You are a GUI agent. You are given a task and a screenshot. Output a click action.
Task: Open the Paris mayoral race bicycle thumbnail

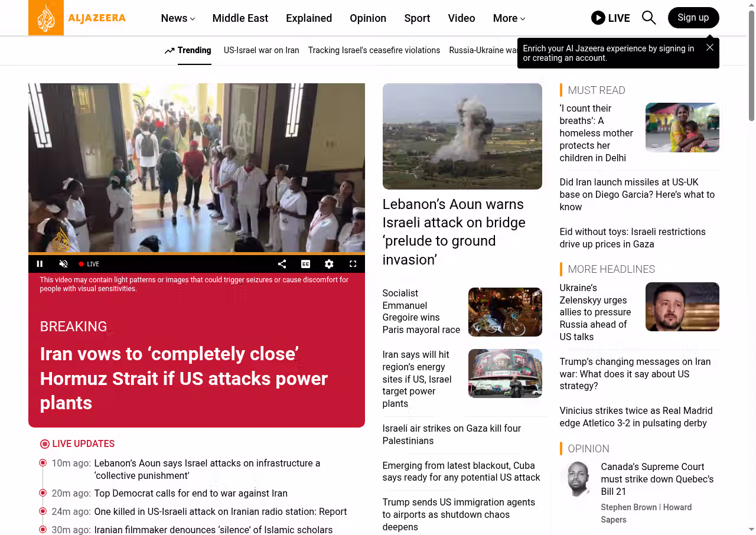(x=504, y=312)
